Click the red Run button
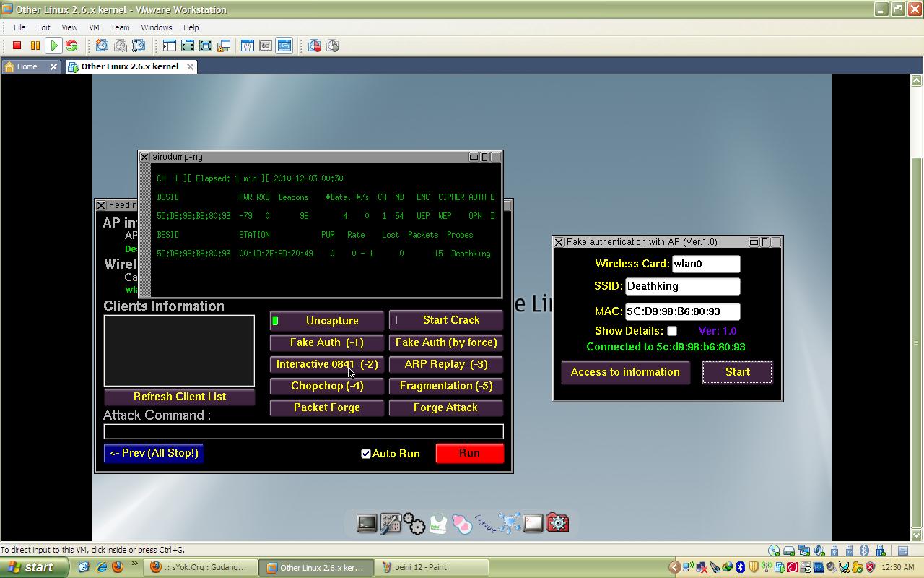This screenshot has height=578, width=924. click(x=469, y=453)
